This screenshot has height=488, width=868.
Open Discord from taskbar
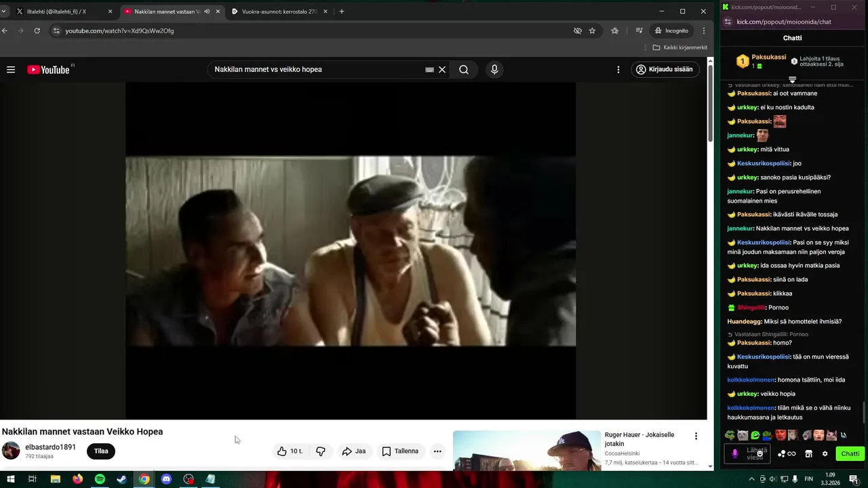click(x=166, y=479)
